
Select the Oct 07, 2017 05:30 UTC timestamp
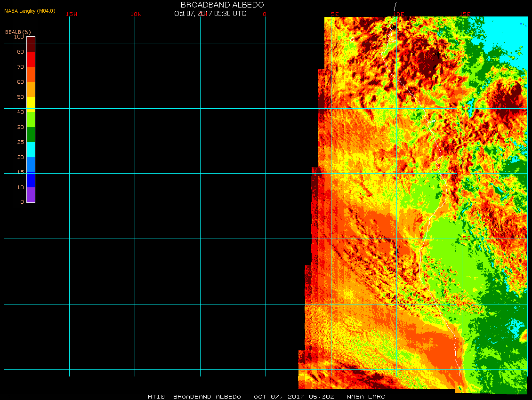(210, 14)
